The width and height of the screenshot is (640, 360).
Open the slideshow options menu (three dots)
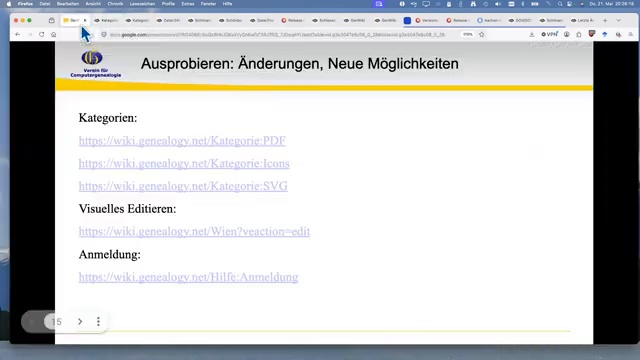98,322
